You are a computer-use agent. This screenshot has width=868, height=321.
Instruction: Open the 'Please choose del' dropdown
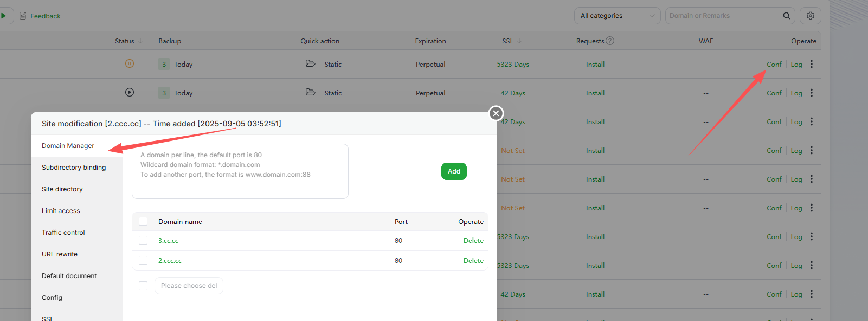pos(189,286)
